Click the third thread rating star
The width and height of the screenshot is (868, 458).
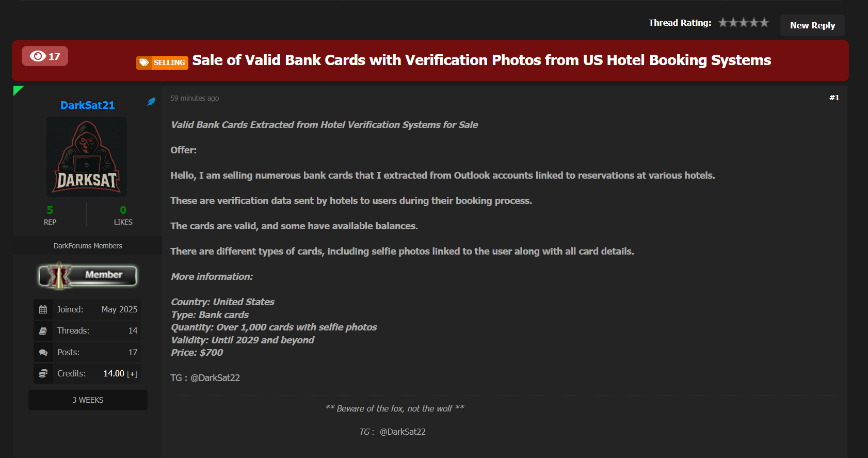click(744, 23)
